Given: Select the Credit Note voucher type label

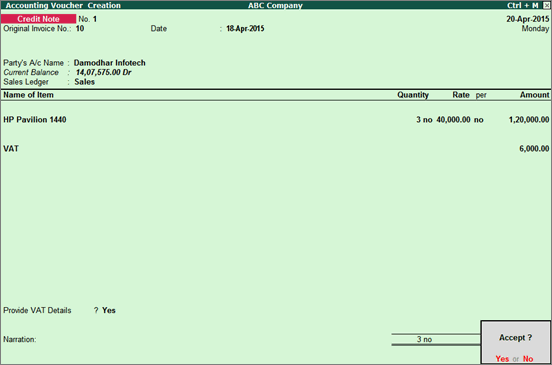Looking at the screenshot, I should [38, 19].
